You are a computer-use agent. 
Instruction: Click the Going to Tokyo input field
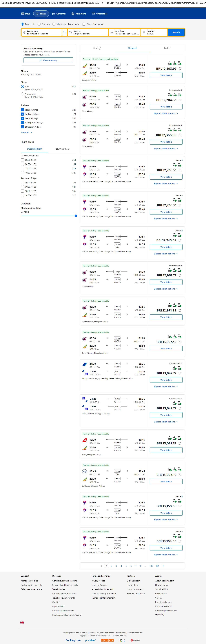click(88, 32)
